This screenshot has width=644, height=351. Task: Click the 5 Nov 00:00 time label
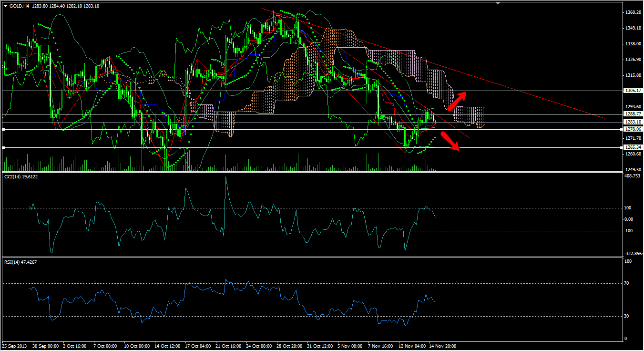pos(350,347)
